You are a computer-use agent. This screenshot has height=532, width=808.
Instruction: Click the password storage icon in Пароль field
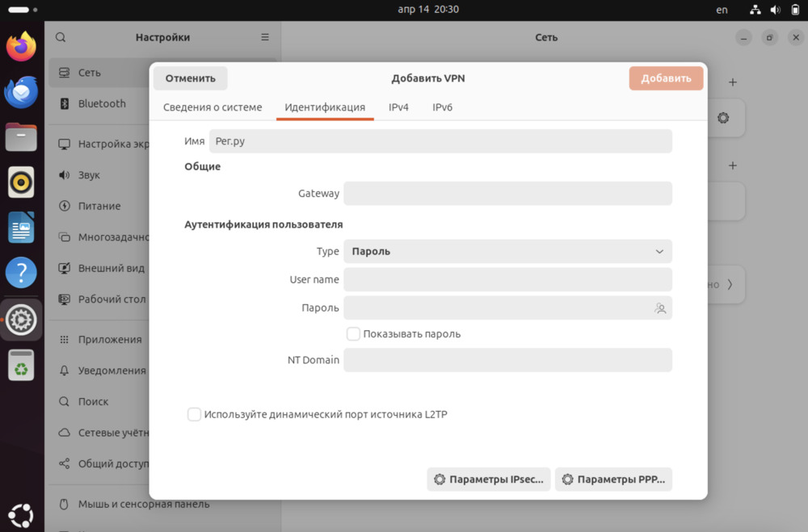click(660, 308)
